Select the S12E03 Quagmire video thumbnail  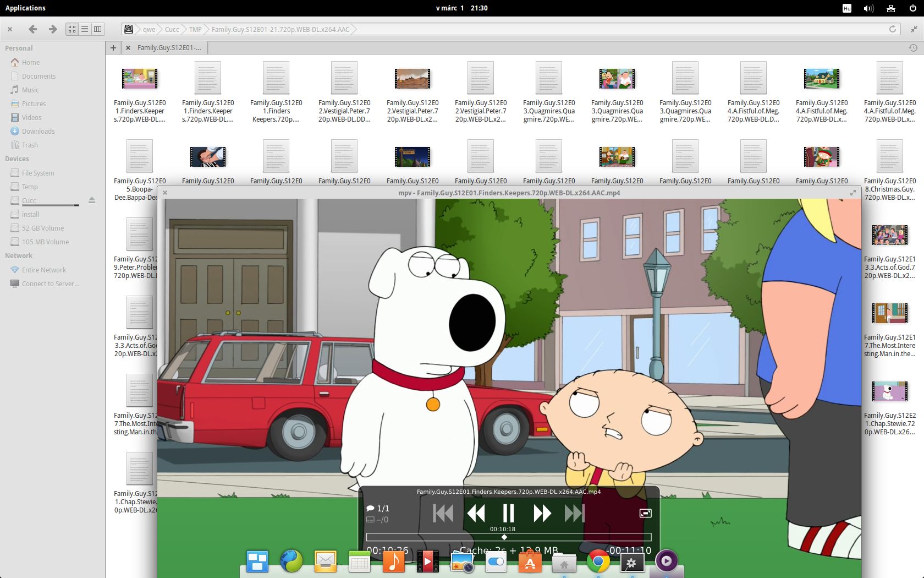(x=617, y=79)
